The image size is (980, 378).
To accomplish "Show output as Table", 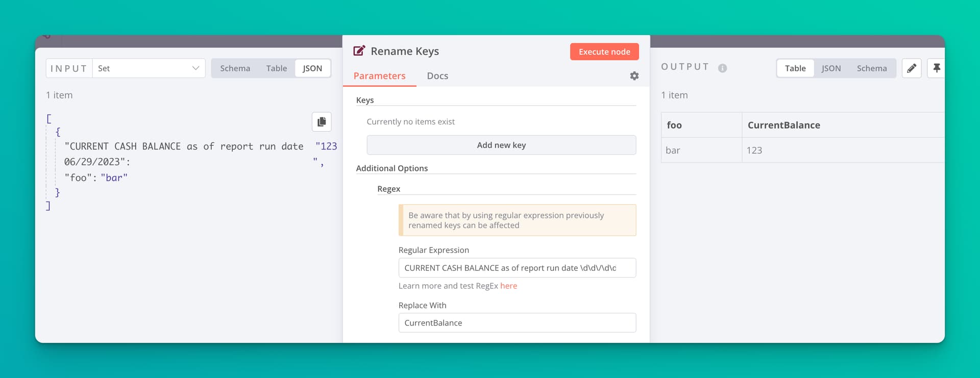I will (x=795, y=68).
